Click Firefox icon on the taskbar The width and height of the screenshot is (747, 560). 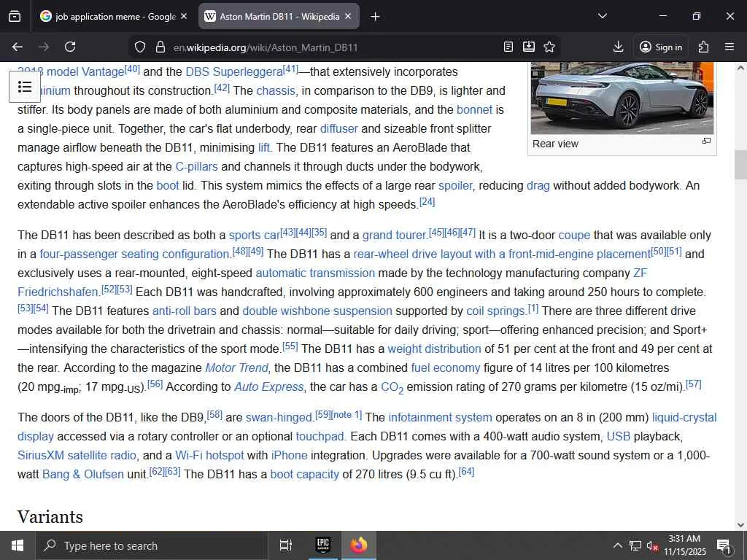359,545
